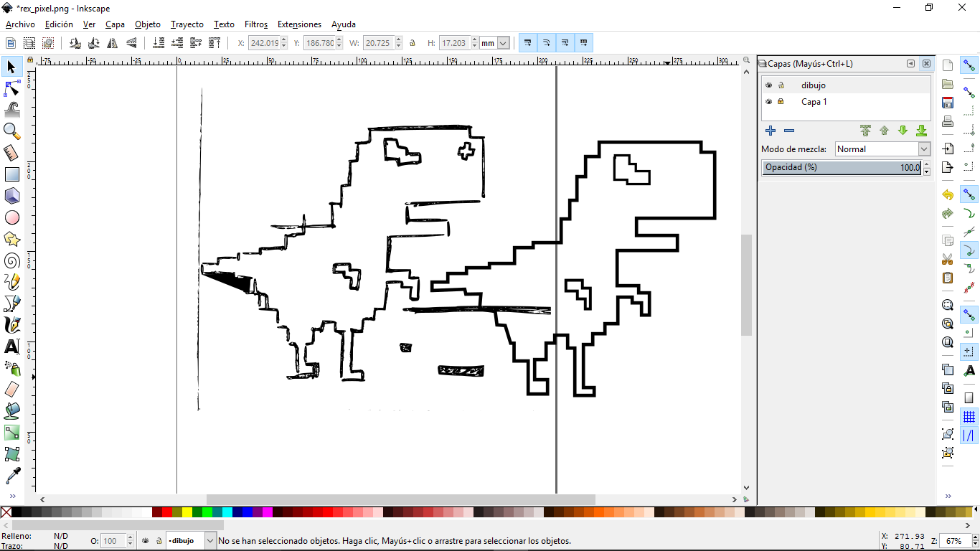Toggle visibility eye of dibujo layer
Screen dimensions: 980x551
pos(769,85)
